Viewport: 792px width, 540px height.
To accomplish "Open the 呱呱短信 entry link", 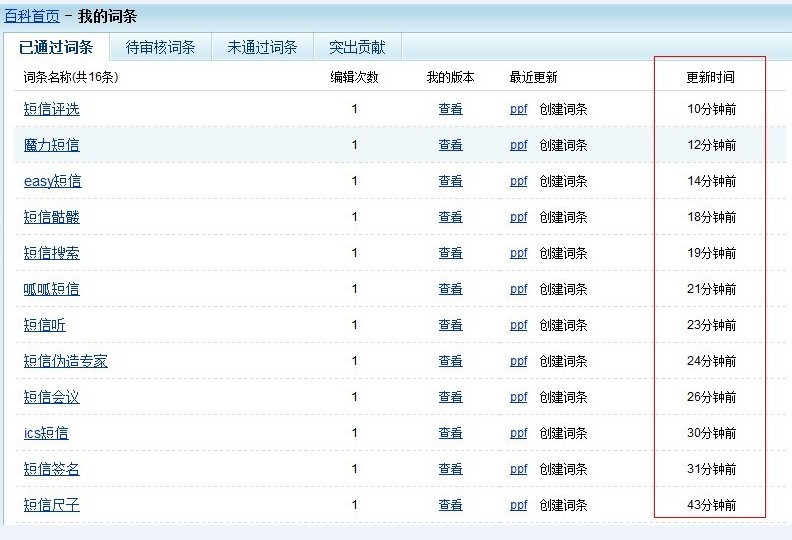I will click(51, 289).
